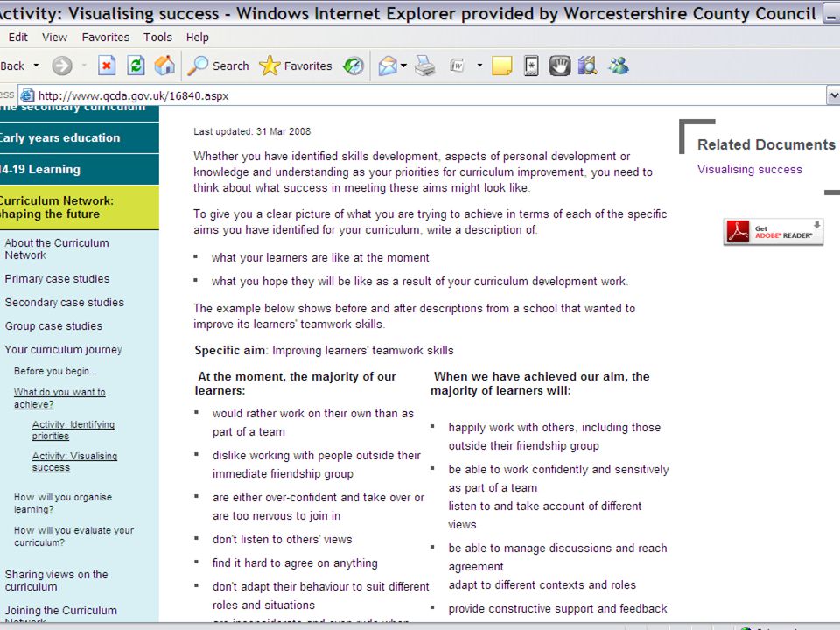Expand the Edit button dropdown arrow
This screenshot has height=630, width=840.
479,66
